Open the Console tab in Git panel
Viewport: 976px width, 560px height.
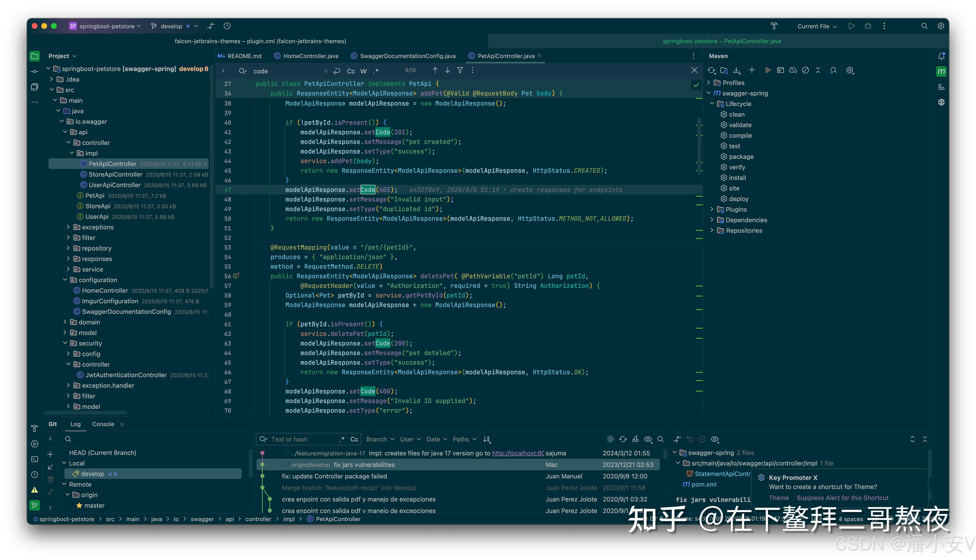tap(103, 424)
